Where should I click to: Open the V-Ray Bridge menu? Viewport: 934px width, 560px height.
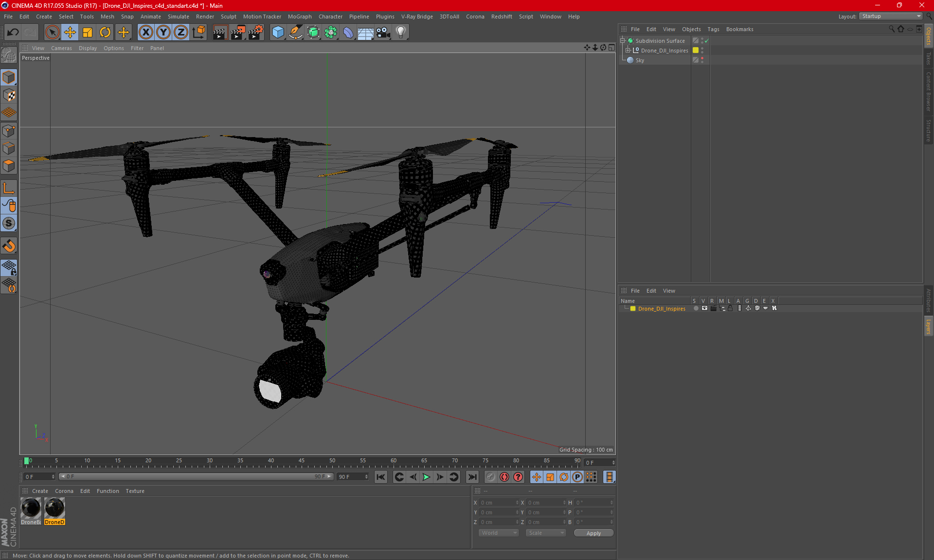(417, 17)
